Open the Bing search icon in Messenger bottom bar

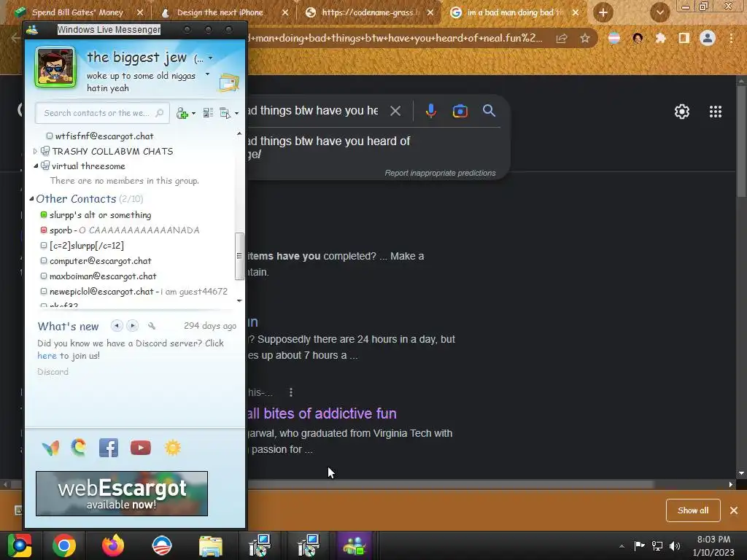coord(79,448)
